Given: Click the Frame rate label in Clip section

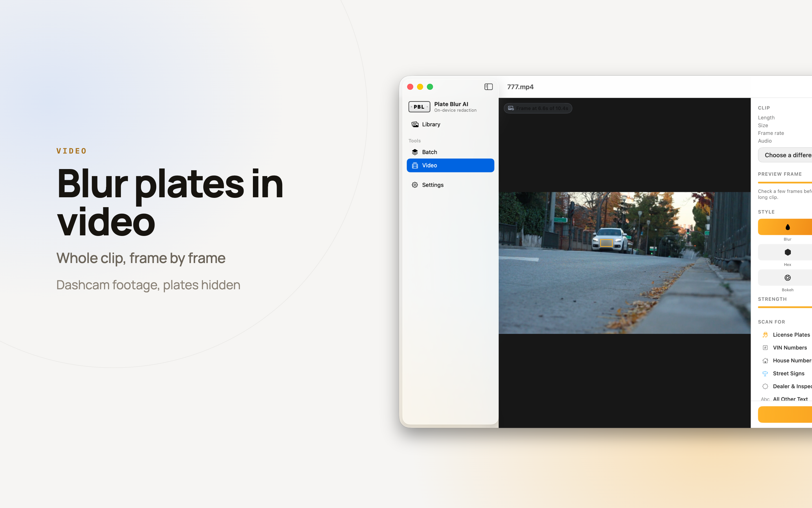Looking at the screenshot, I should click(771, 133).
